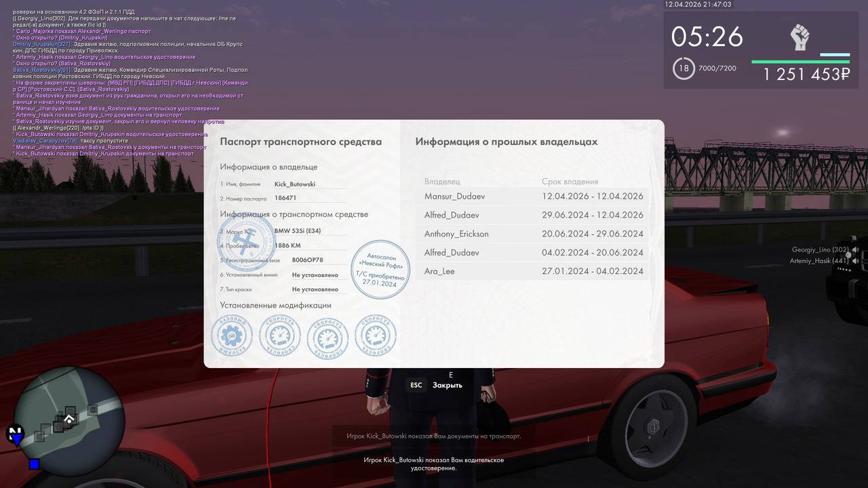868x488 pixels.
Task: Click the Информация о прошлых владельцах heading
Action: 507,142
